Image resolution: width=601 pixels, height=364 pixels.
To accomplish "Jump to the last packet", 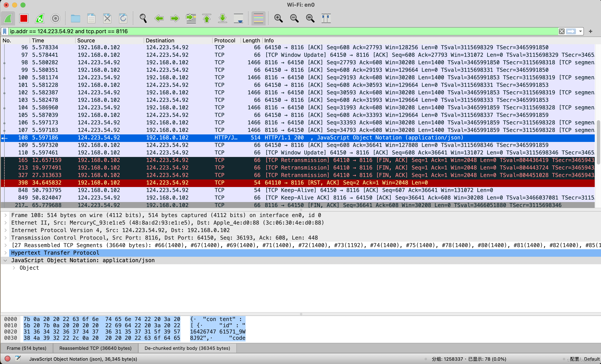I will click(x=222, y=18).
